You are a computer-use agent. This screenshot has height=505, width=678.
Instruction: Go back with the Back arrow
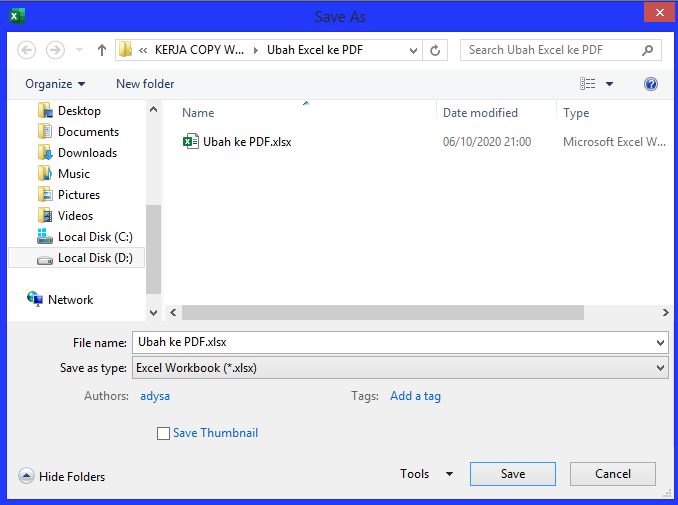(26, 50)
